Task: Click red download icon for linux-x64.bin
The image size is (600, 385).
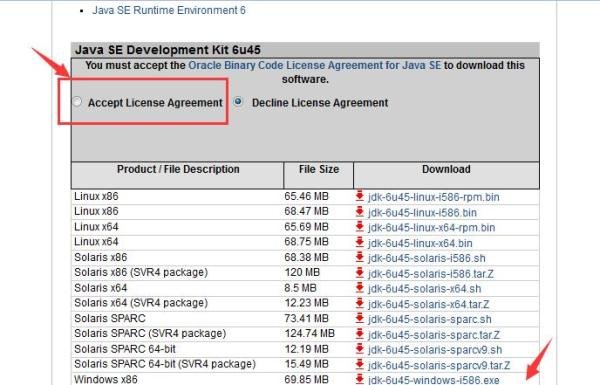Action: [x=359, y=241]
